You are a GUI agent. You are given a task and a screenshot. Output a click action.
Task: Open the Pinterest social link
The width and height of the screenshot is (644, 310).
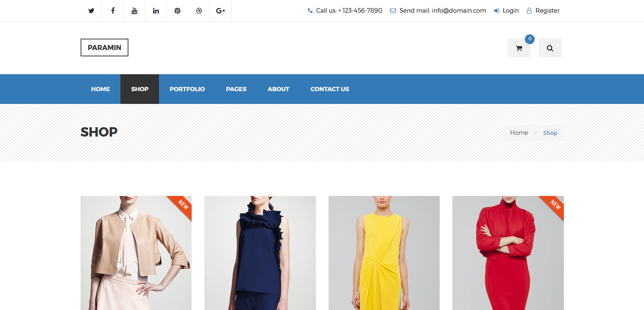pos(178,11)
